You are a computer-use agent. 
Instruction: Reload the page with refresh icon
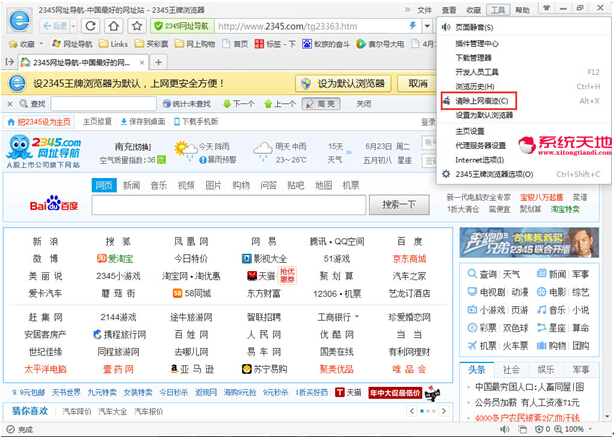pyautogui.click(x=90, y=26)
